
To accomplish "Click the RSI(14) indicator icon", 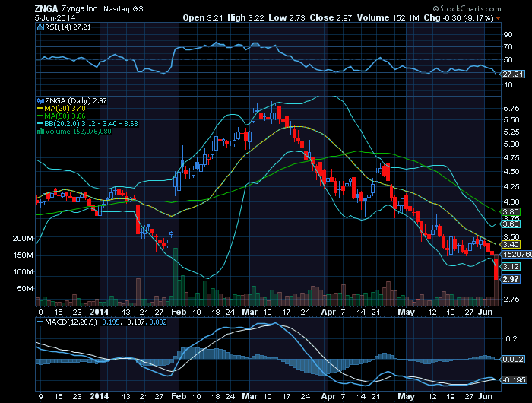I will coord(41,27).
